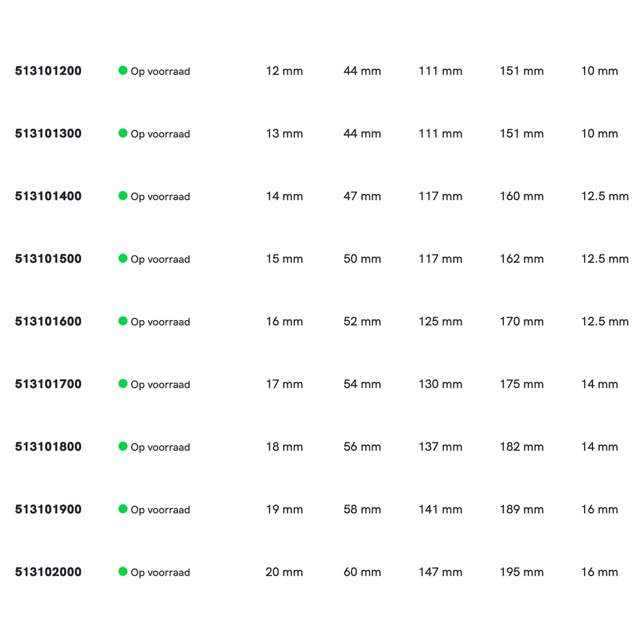This screenshot has width=644, height=644.
Task: Click green stock dot for 513101800
Action: [x=123, y=446]
